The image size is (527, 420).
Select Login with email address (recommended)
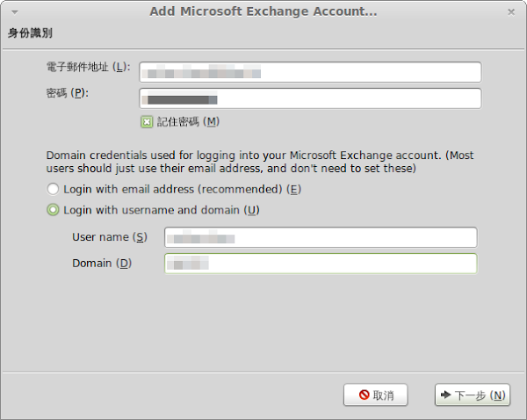(x=53, y=189)
